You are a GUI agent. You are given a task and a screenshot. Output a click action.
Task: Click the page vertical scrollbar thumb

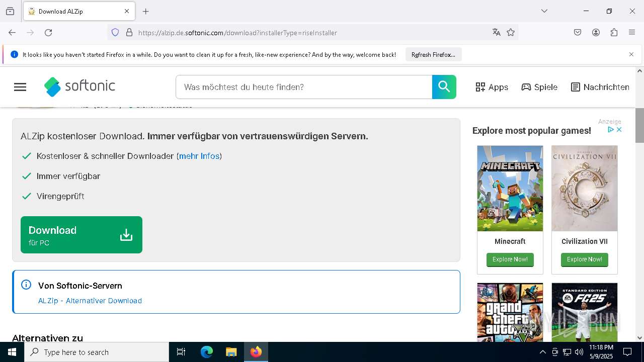pyautogui.click(x=639, y=126)
